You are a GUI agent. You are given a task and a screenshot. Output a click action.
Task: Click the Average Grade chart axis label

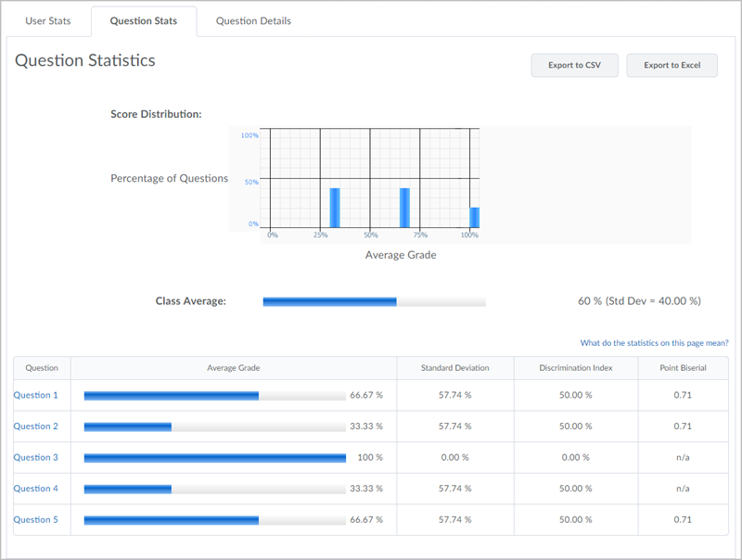coord(401,255)
